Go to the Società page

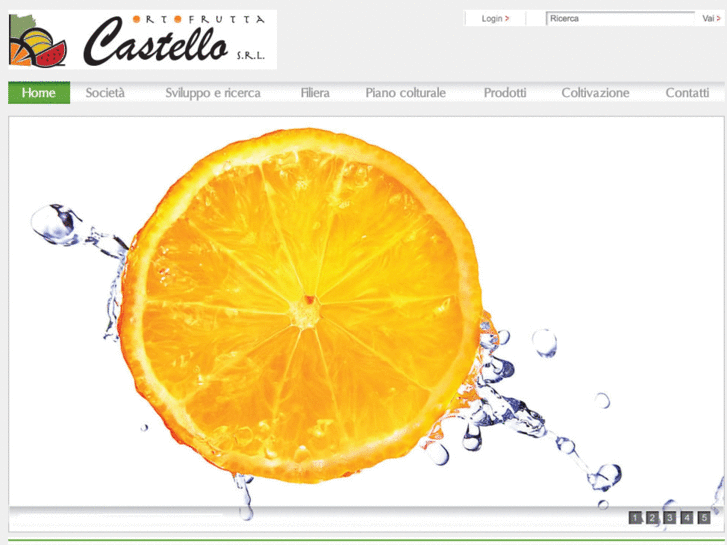(x=105, y=93)
